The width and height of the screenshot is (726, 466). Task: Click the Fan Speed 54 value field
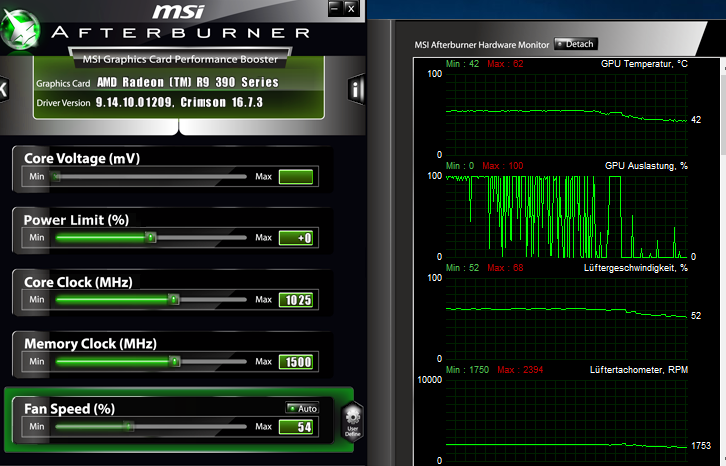pyautogui.click(x=296, y=427)
